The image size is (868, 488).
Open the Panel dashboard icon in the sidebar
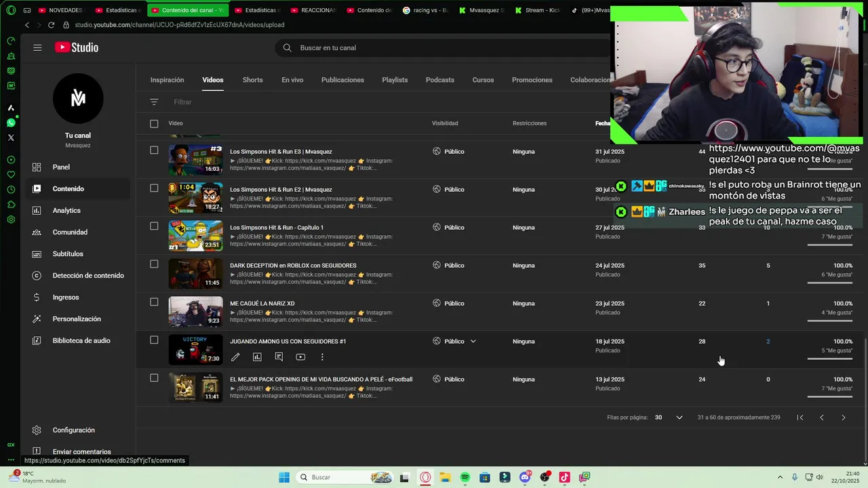point(37,167)
